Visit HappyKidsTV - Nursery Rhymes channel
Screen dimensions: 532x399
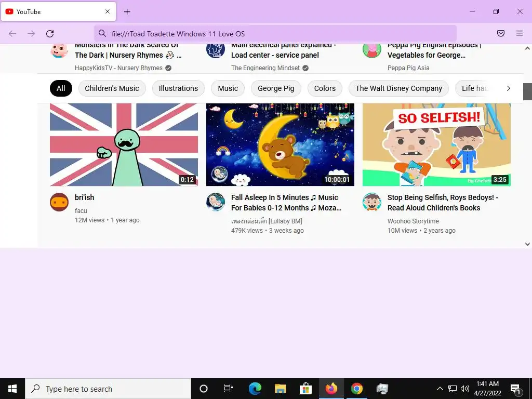(119, 68)
